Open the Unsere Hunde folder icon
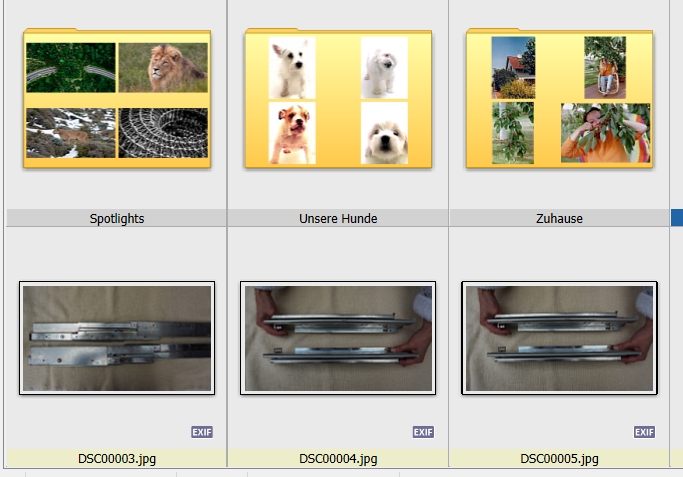 point(338,98)
